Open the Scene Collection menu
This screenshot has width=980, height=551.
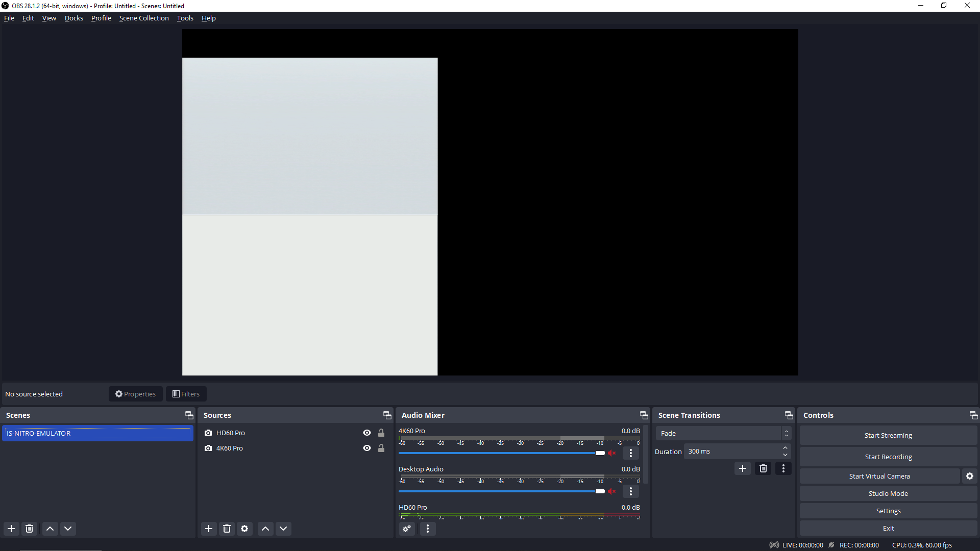coord(144,18)
